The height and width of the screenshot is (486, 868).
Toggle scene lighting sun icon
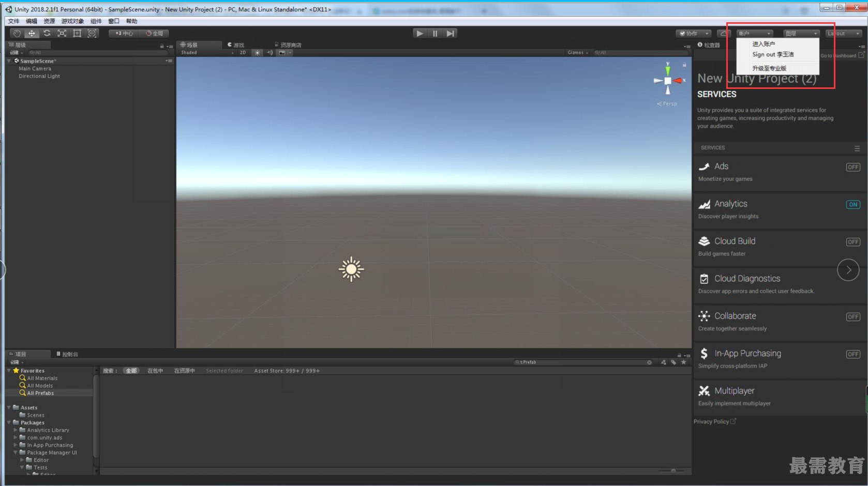[x=258, y=53]
